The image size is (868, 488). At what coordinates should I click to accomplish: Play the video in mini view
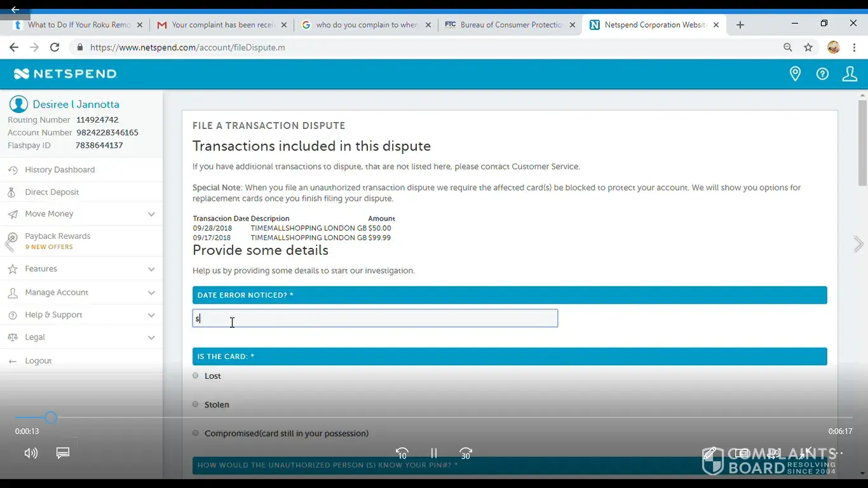(x=742, y=453)
